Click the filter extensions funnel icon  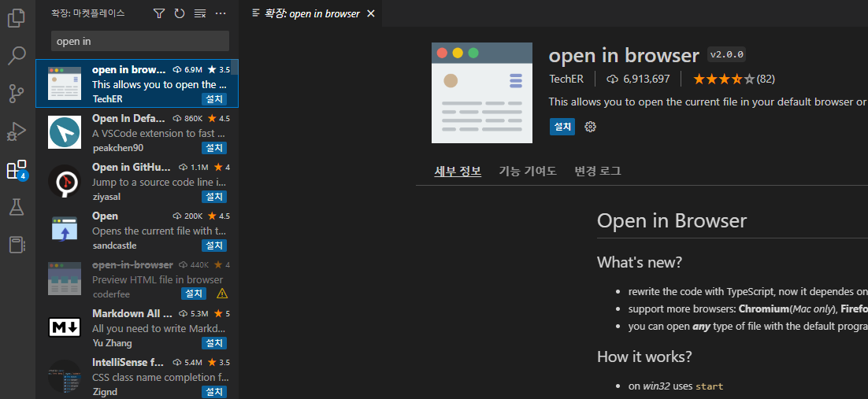159,13
